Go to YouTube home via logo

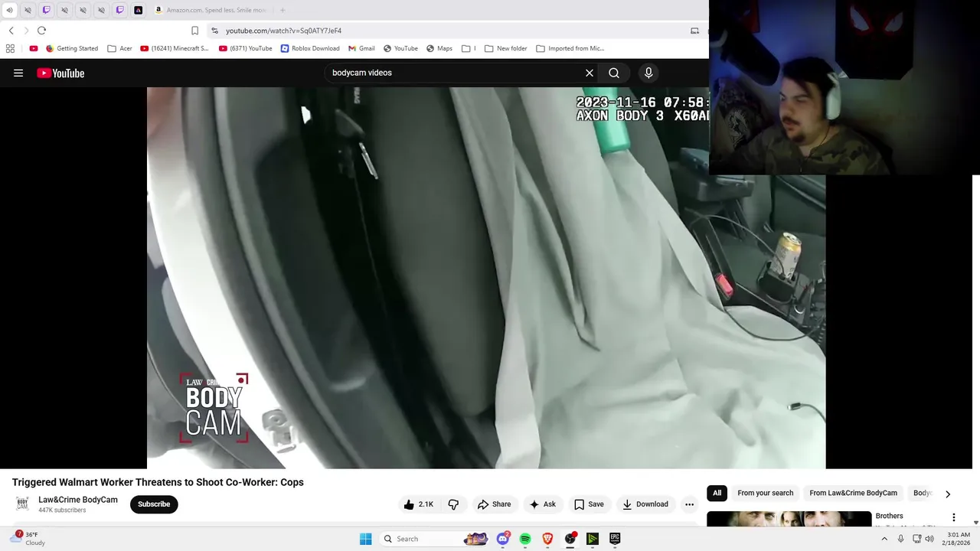[x=60, y=73]
